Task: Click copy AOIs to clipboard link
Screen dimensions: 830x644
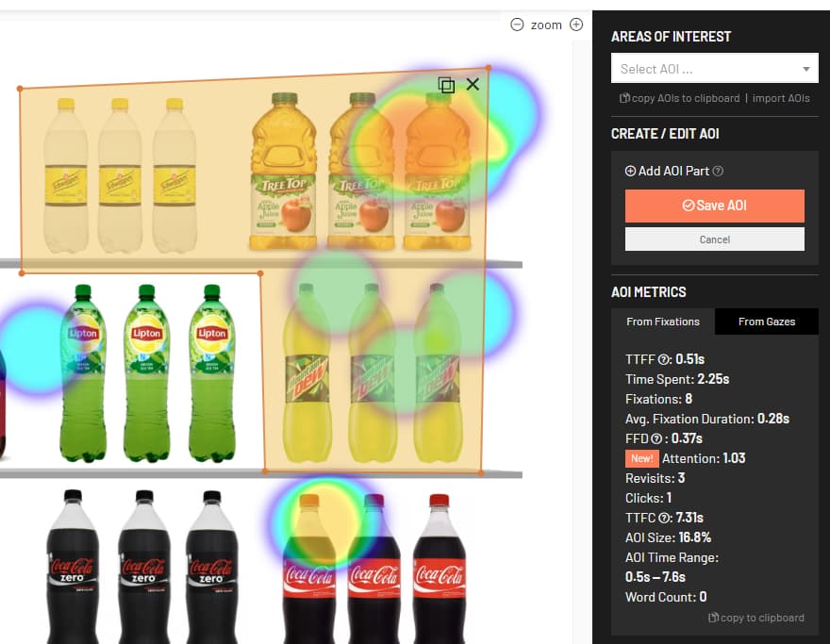Action: pos(680,98)
